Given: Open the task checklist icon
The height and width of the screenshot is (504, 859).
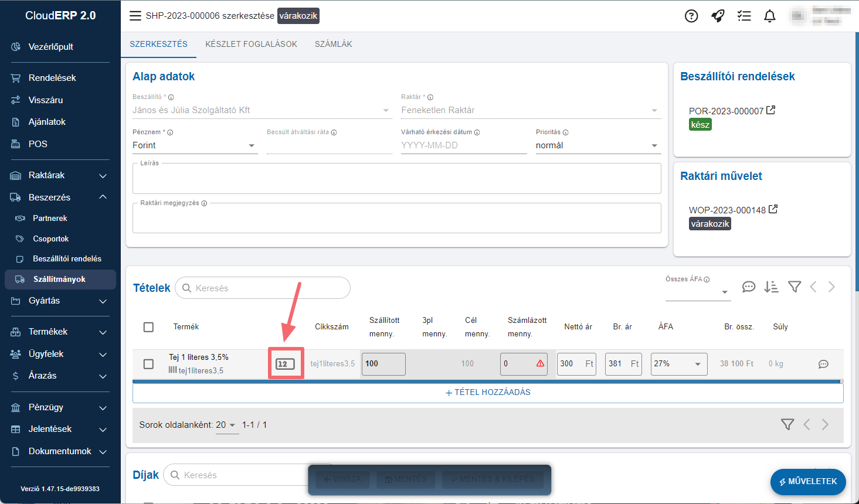Looking at the screenshot, I should [x=744, y=16].
